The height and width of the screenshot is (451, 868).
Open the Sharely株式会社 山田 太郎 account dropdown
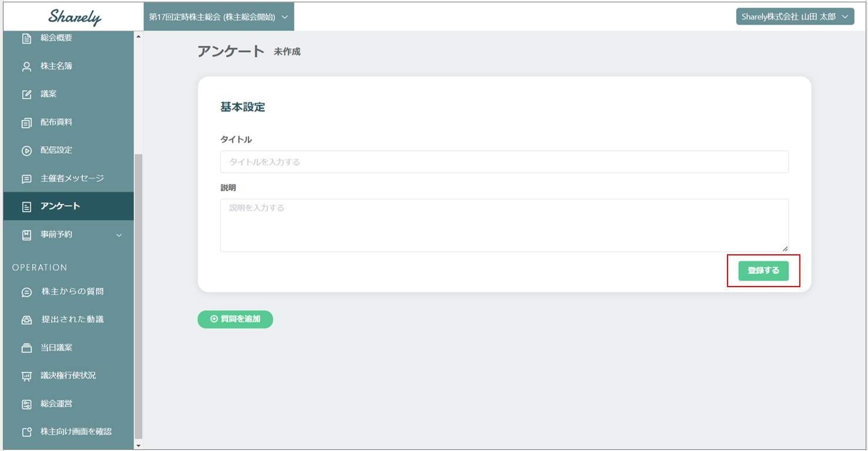coord(795,16)
